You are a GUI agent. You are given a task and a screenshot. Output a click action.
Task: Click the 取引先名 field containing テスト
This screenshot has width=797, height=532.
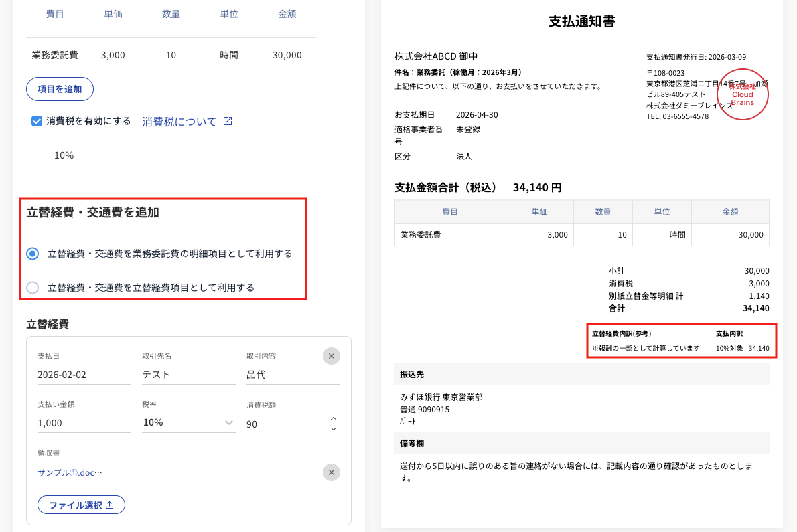[189, 375]
